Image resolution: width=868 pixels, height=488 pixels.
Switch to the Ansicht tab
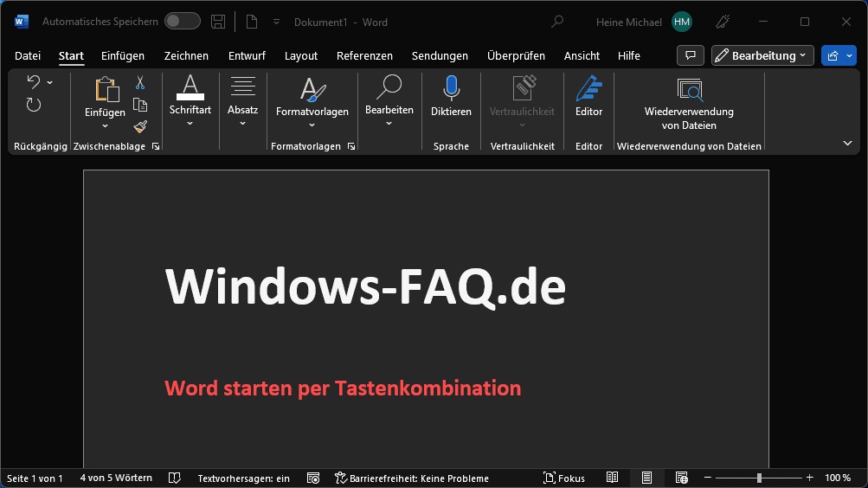pos(582,56)
